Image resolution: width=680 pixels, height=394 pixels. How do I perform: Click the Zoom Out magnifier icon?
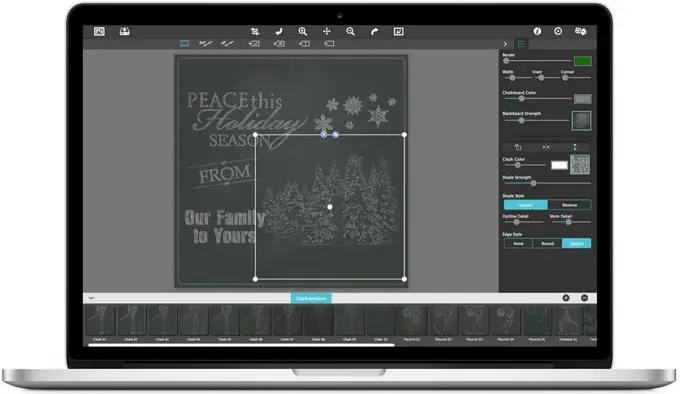pyautogui.click(x=350, y=31)
